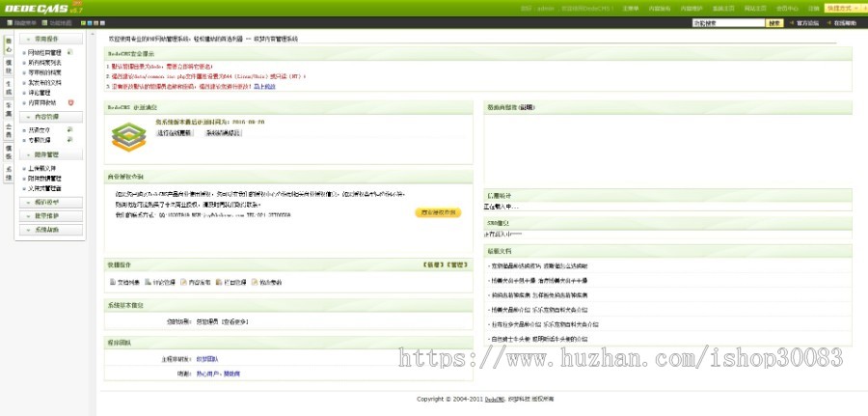Screen dimensions: 868x416
Task: Select 内容发布 in the top navigation
Action: click(660, 8)
